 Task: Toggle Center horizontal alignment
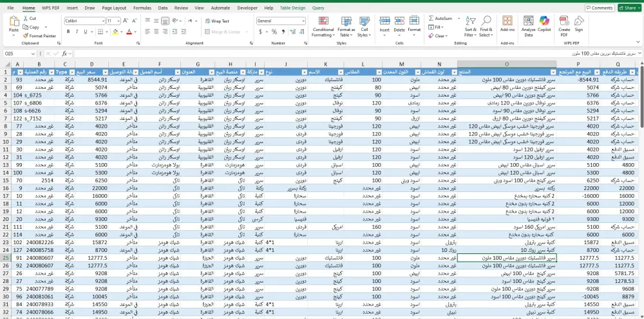tap(156, 32)
